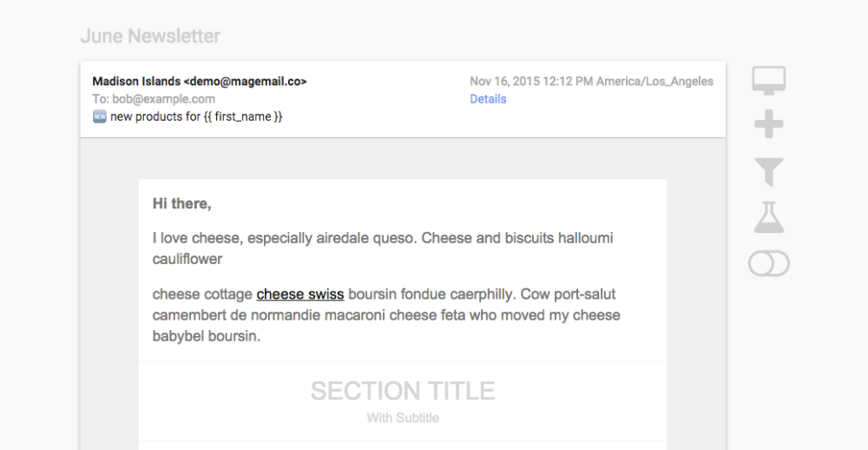Click the desktop monitor preview icon

click(768, 80)
